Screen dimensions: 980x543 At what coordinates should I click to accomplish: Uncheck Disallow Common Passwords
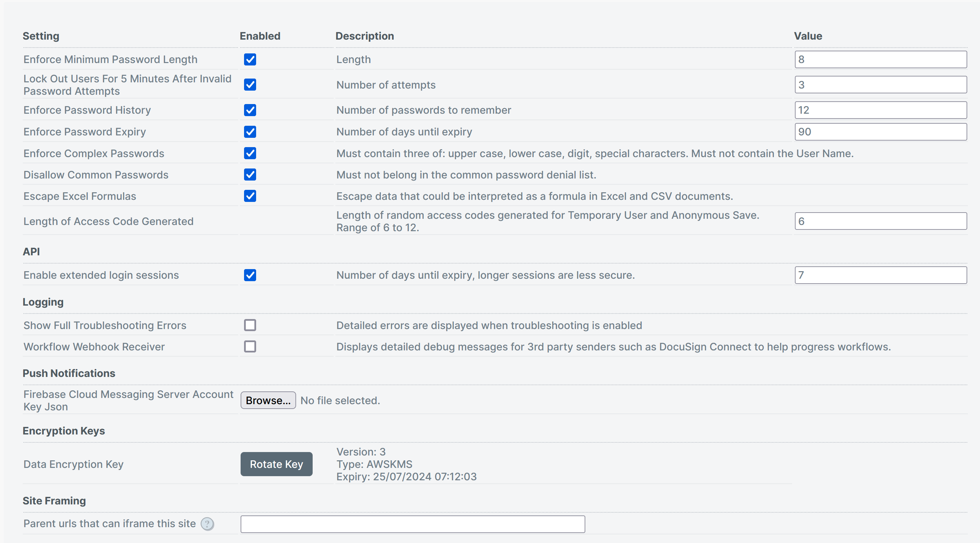point(250,175)
